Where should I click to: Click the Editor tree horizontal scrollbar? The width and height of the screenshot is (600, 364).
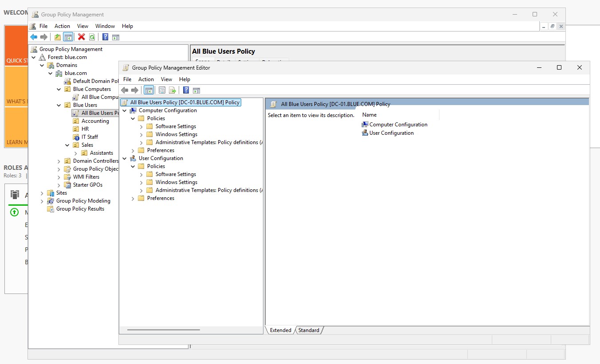pos(163,330)
